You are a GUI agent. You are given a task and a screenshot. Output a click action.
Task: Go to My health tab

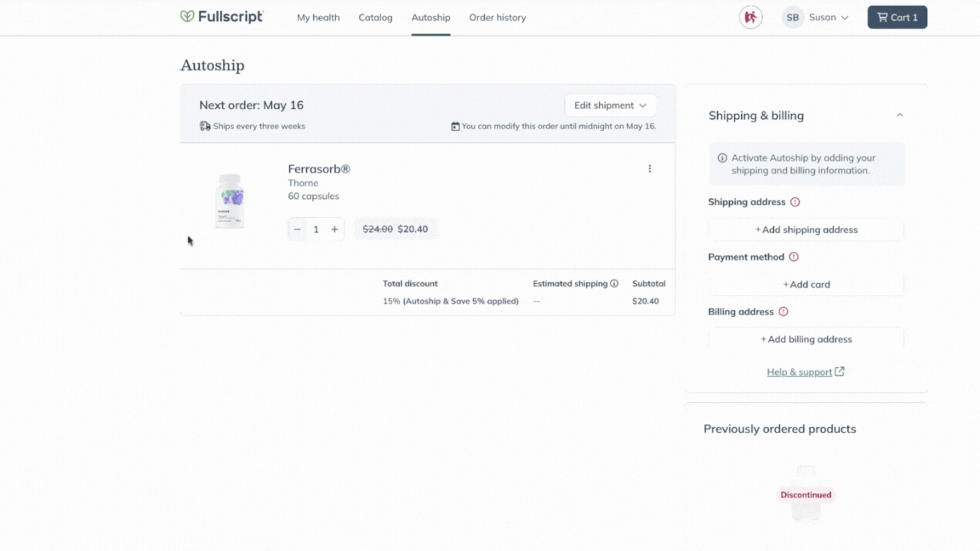coord(318,18)
